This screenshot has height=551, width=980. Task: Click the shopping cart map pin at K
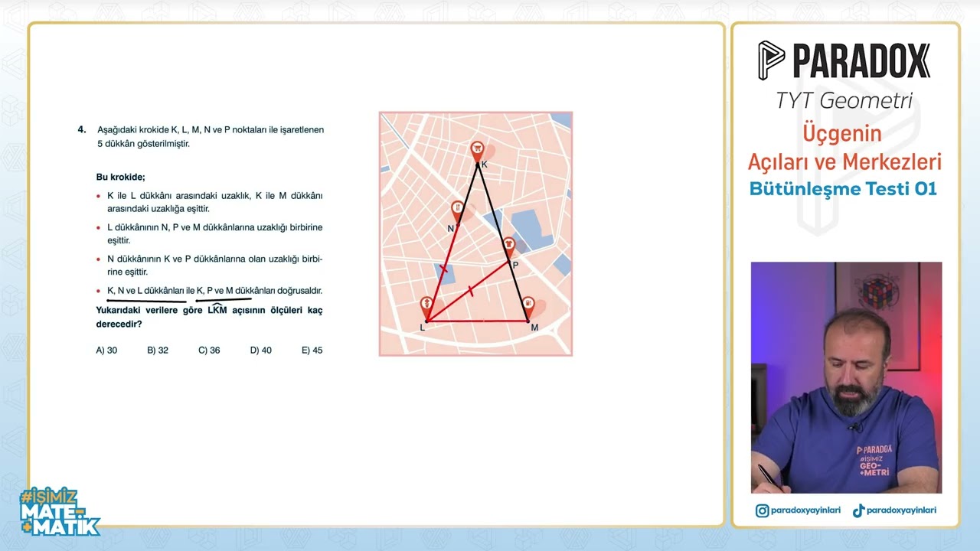477,151
